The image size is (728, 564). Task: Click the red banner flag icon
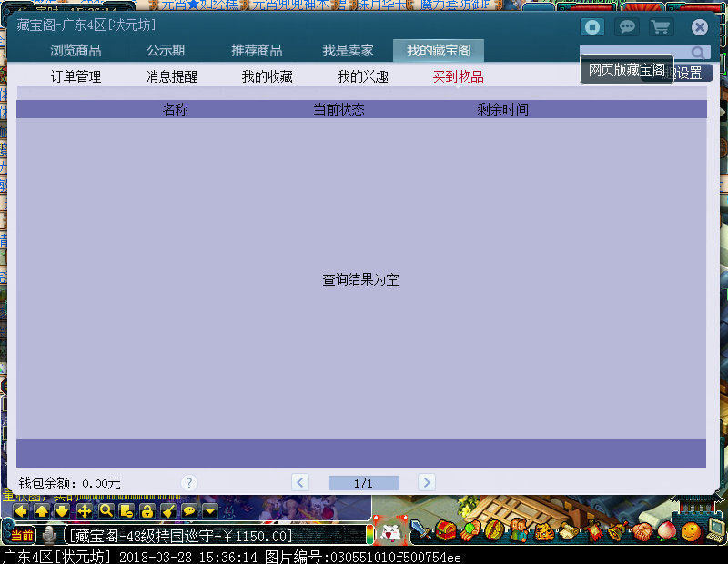(593, 530)
